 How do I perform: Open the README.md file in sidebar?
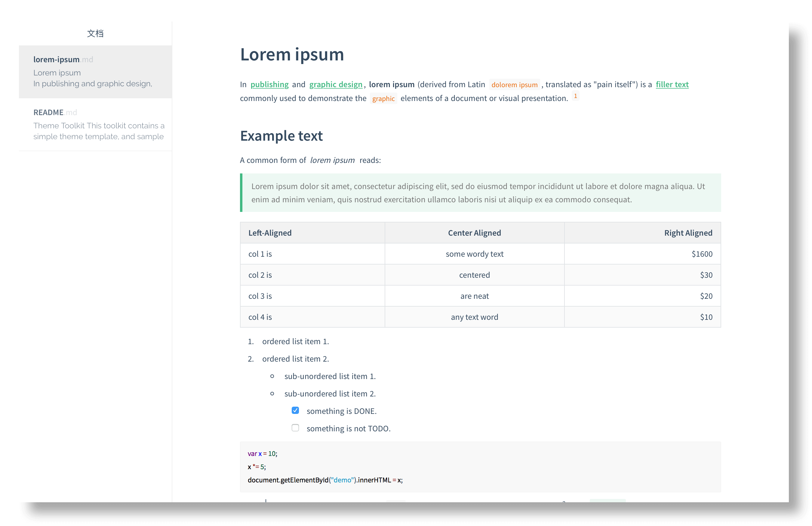[x=55, y=112]
